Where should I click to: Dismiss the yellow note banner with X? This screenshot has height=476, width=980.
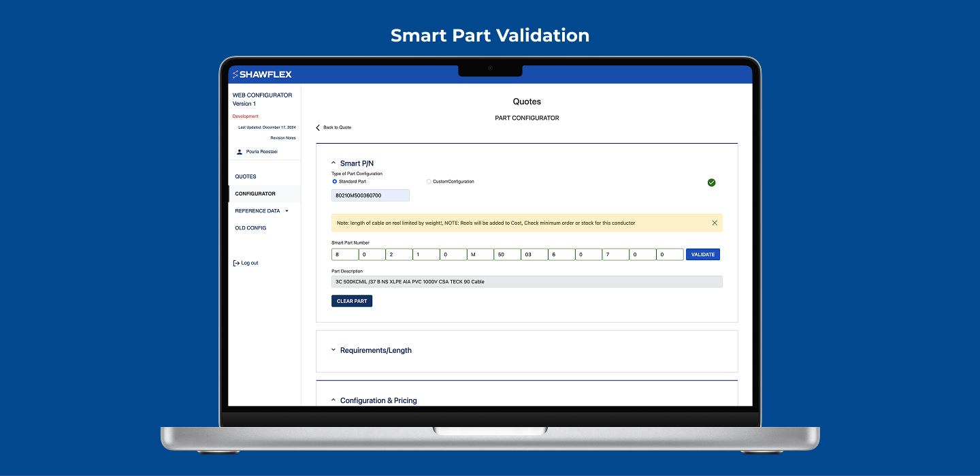click(x=714, y=223)
